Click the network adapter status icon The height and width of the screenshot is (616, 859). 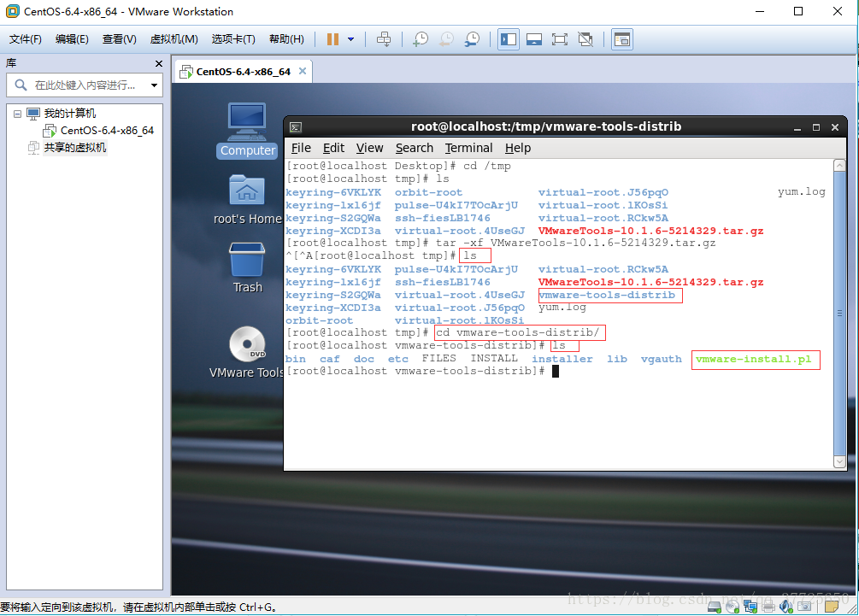coord(750,607)
